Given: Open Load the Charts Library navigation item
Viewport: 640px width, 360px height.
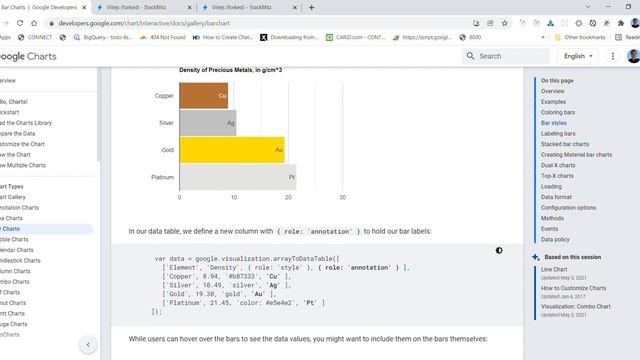Looking at the screenshot, I should coord(26,123).
